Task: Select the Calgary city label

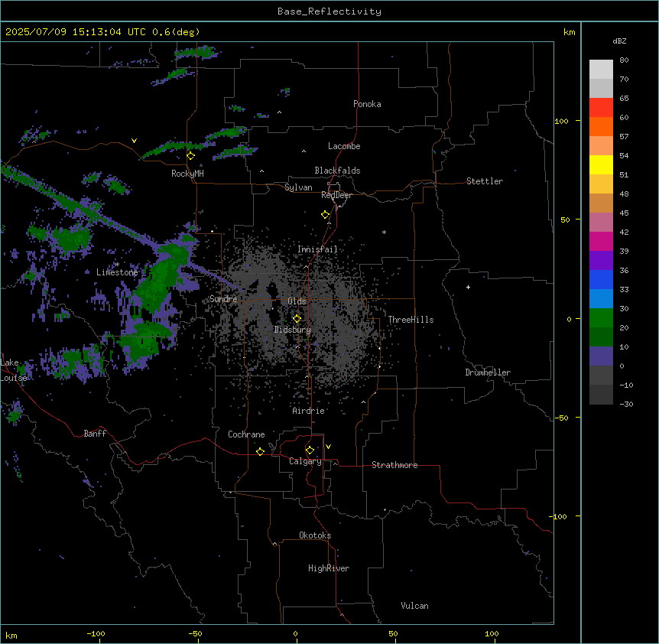Action: (305, 461)
